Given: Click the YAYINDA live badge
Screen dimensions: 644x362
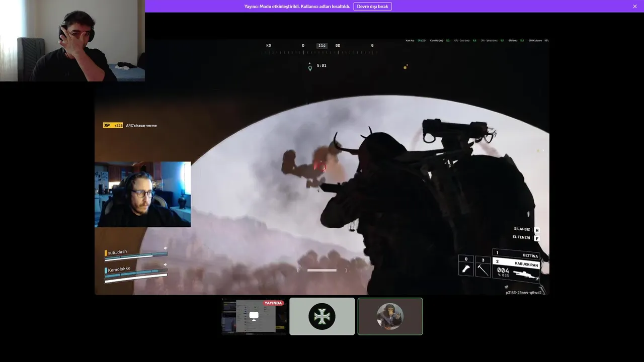Looking at the screenshot, I should click(273, 303).
